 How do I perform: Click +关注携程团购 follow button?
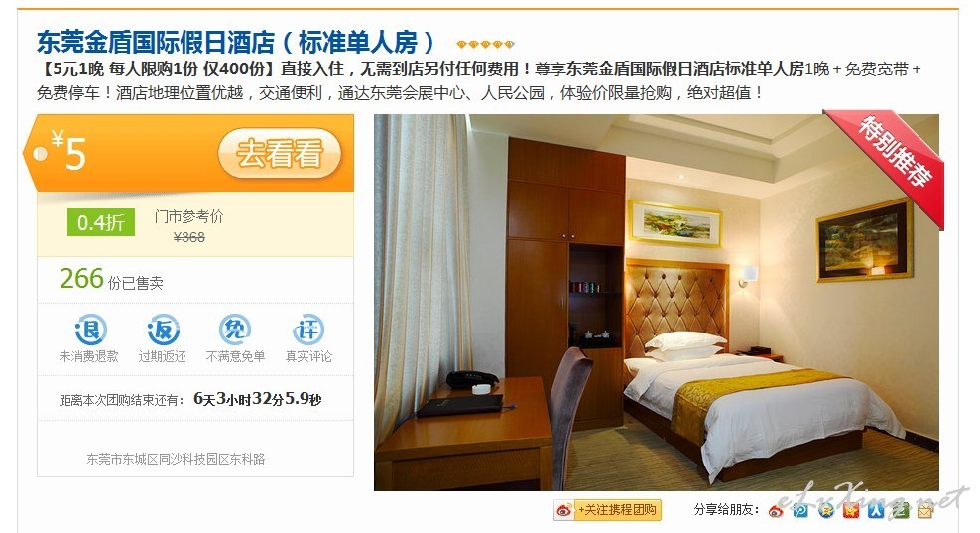(x=607, y=510)
